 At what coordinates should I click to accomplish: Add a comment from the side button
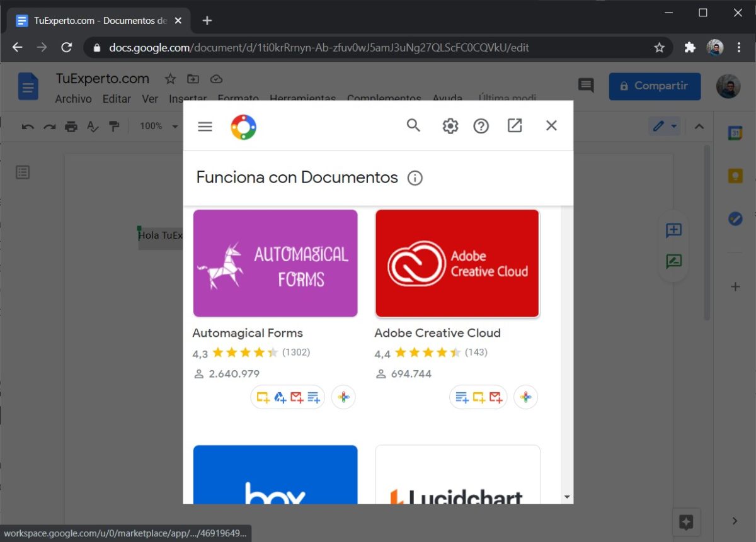pos(674,230)
